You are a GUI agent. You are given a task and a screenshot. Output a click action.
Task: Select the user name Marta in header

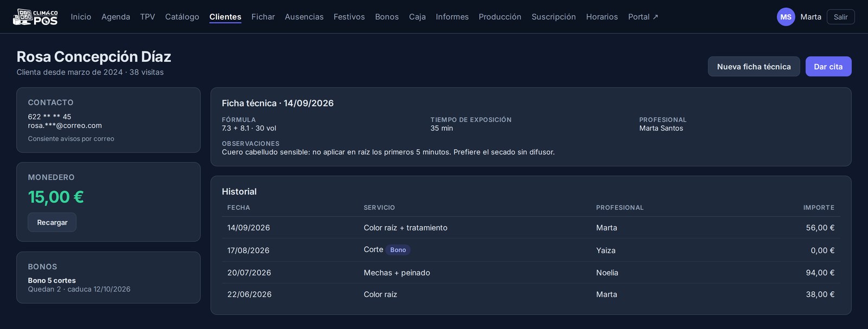click(810, 17)
